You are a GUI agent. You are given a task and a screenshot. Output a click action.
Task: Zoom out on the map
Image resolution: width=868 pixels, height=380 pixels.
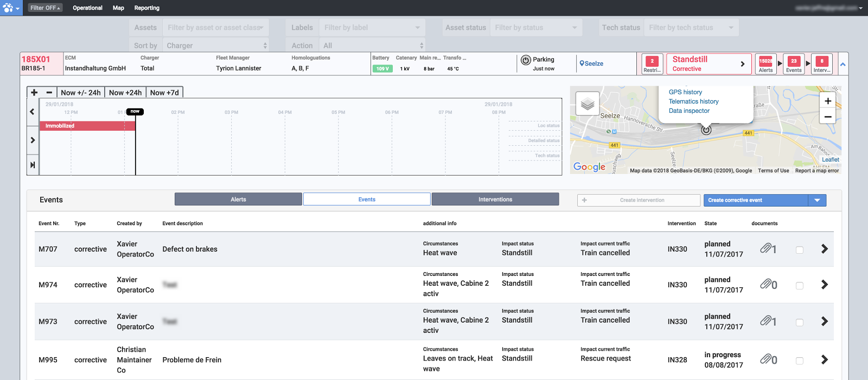coord(828,116)
